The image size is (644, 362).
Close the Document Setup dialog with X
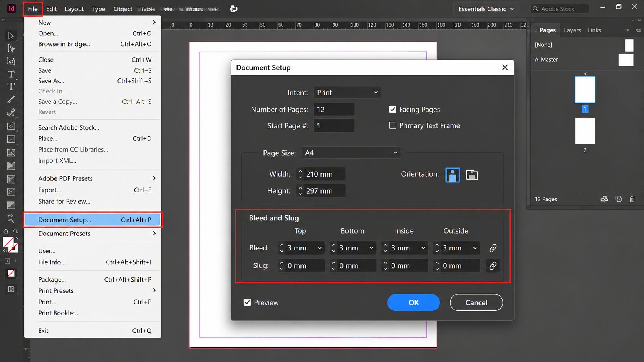(505, 68)
